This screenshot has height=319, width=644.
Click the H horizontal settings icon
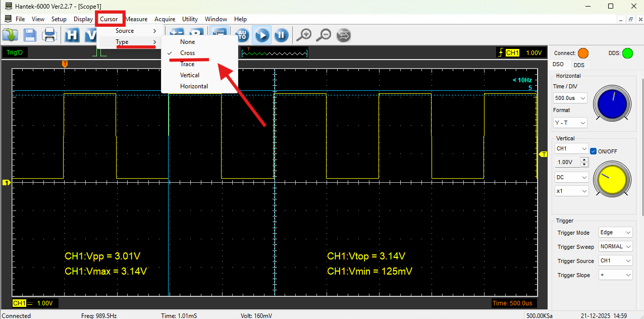(x=72, y=35)
